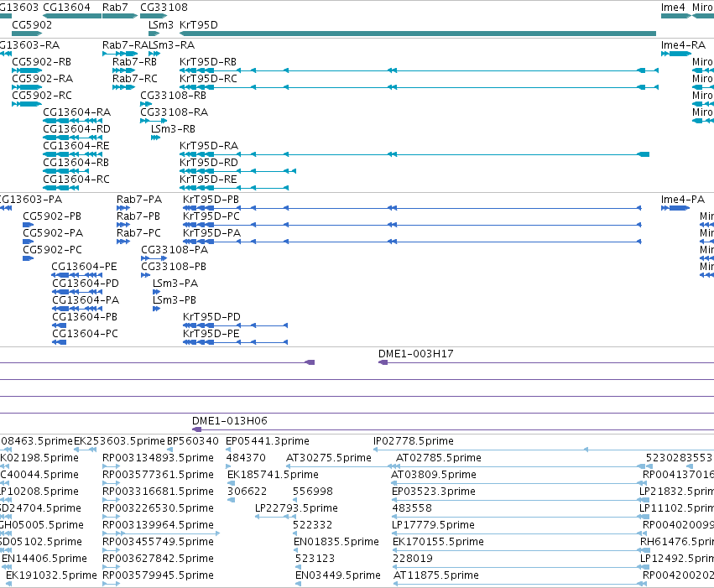The image size is (714, 588).
Task: Select protein CG5902-PC
Action: tap(52, 250)
